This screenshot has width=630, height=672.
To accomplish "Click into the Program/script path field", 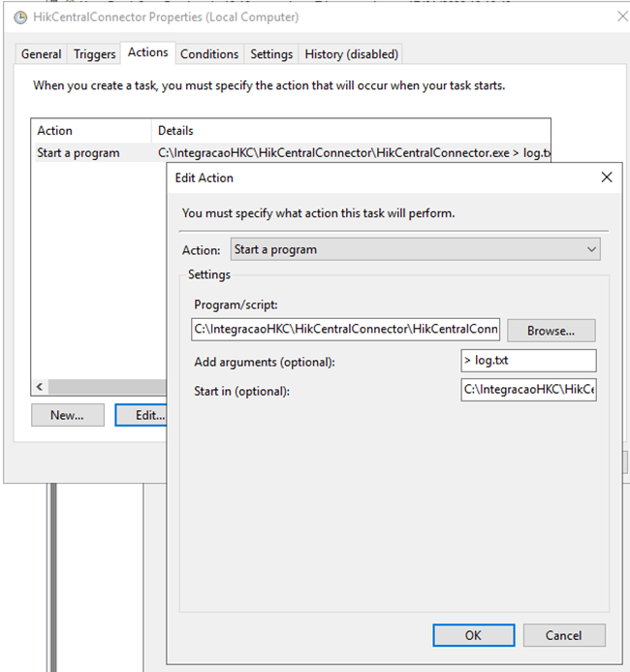I will point(345,330).
